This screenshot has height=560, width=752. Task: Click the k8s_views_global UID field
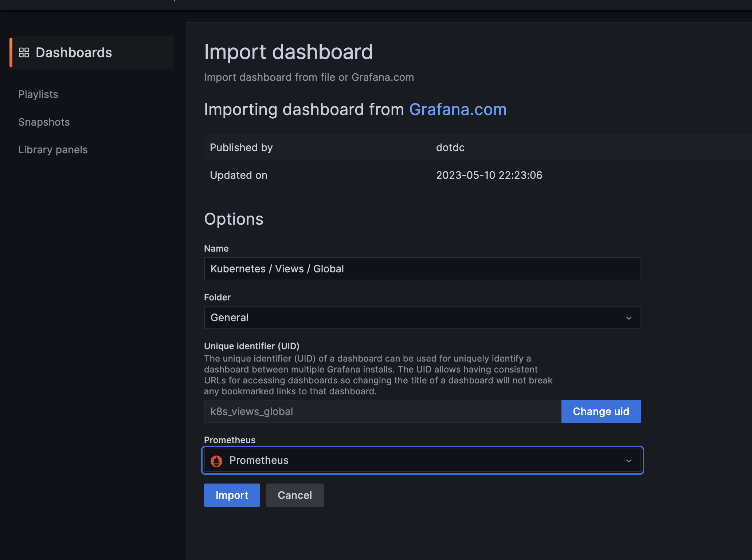383,411
